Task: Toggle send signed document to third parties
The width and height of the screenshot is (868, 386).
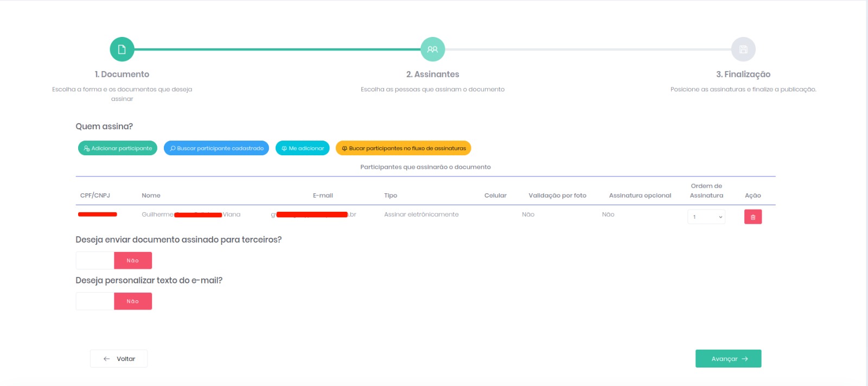Action: tap(114, 261)
